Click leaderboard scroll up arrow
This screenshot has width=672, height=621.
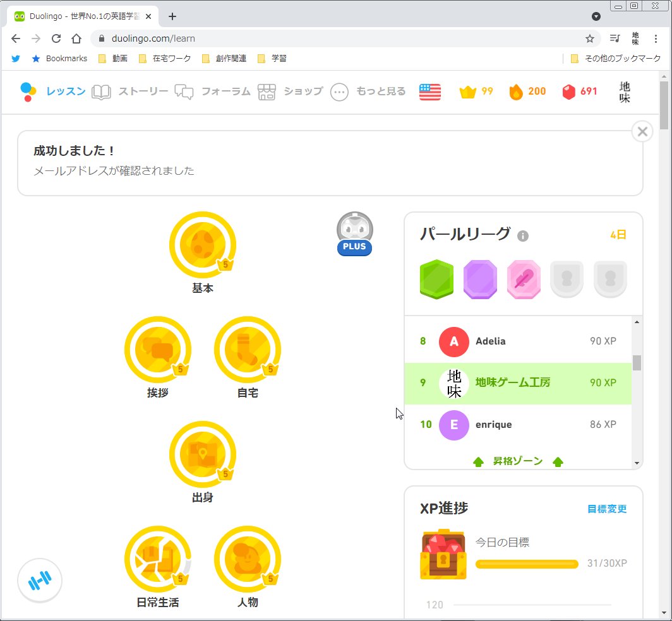637,322
